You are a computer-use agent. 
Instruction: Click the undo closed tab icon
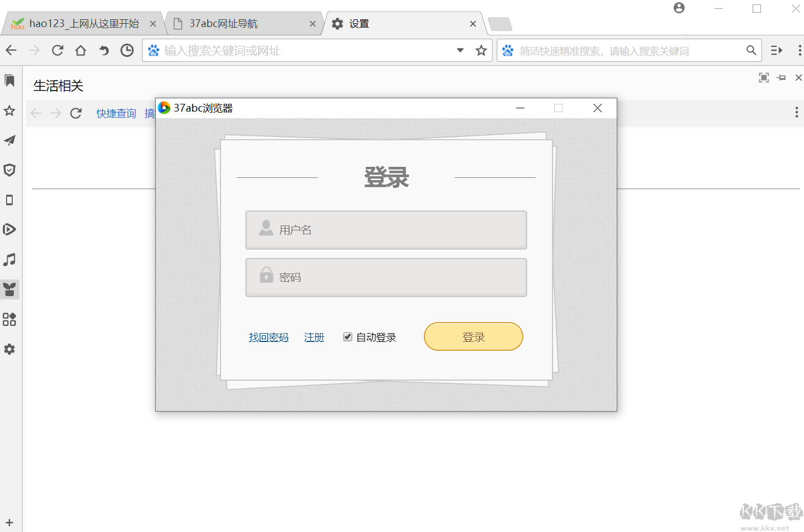click(x=104, y=51)
